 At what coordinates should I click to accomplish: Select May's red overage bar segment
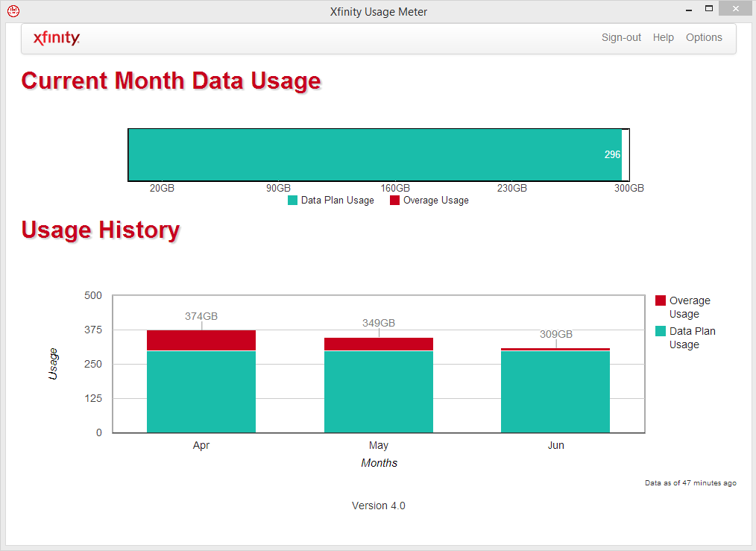pos(378,344)
